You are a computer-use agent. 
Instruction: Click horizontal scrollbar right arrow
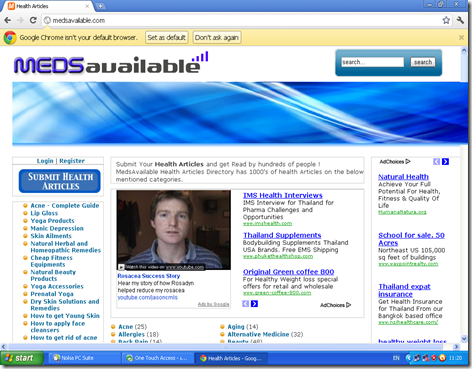point(456,347)
